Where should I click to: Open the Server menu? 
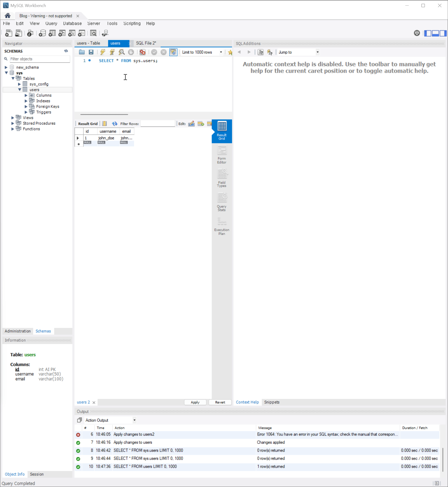coord(94,24)
